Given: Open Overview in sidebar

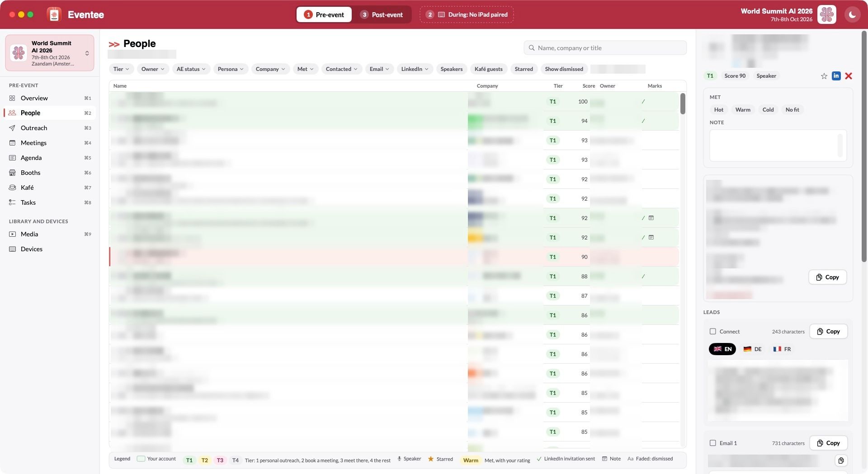Looking at the screenshot, I should point(50,98).
